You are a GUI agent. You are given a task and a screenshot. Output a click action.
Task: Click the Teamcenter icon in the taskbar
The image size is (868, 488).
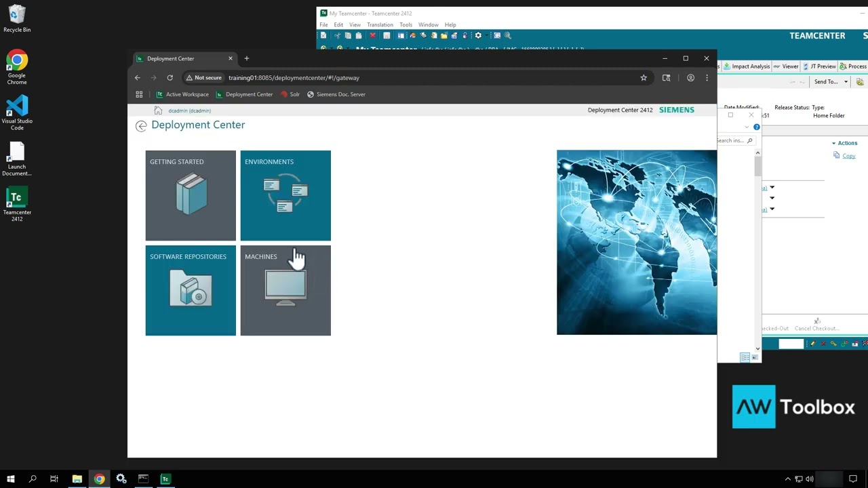point(165,479)
